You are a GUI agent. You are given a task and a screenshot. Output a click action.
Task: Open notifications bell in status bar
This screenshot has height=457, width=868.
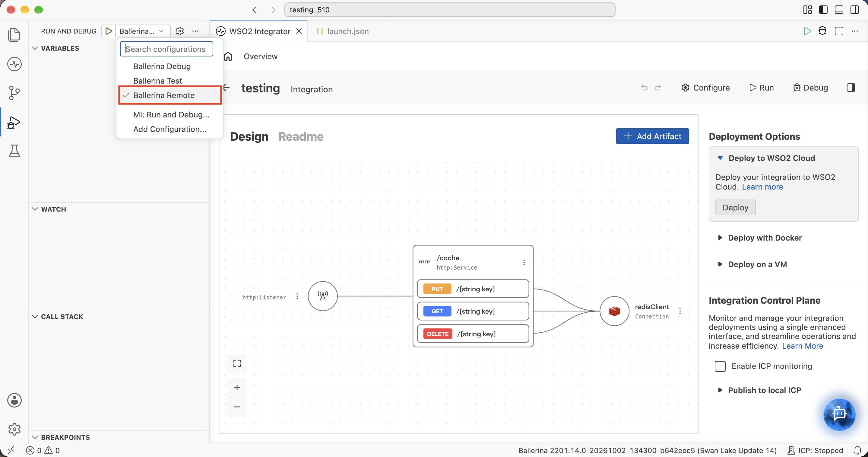pyautogui.click(x=857, y=450)
